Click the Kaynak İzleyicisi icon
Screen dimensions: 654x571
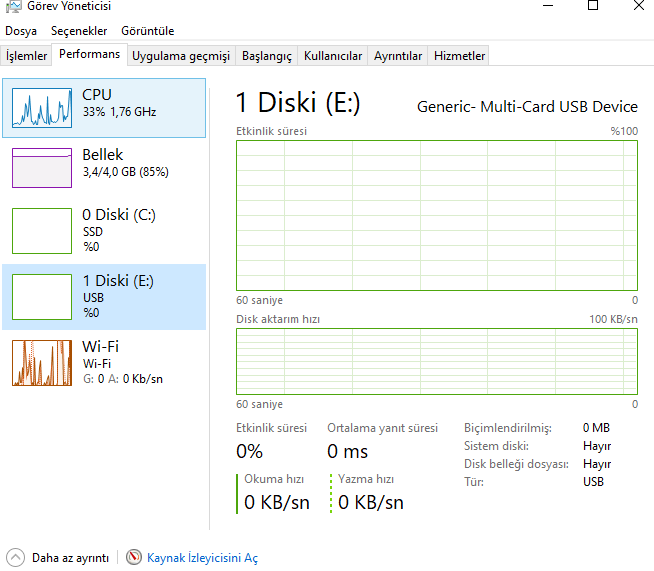coord(134,557)
